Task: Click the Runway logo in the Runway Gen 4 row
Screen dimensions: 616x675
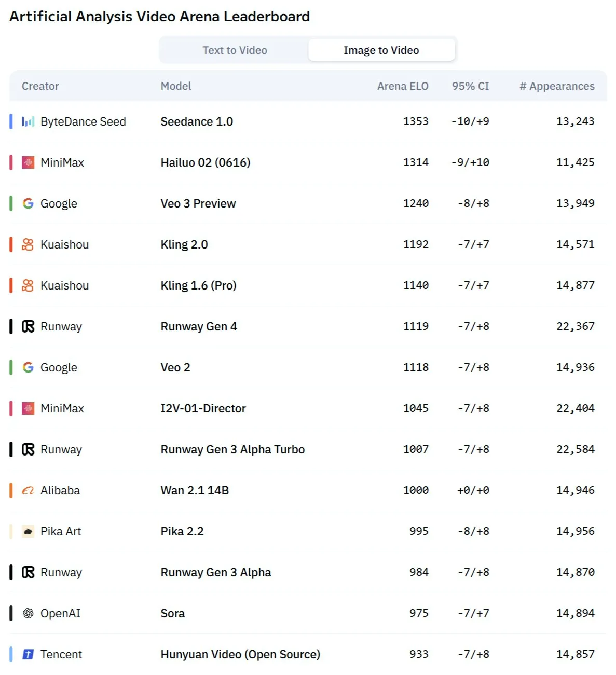Action: point(28,326)
